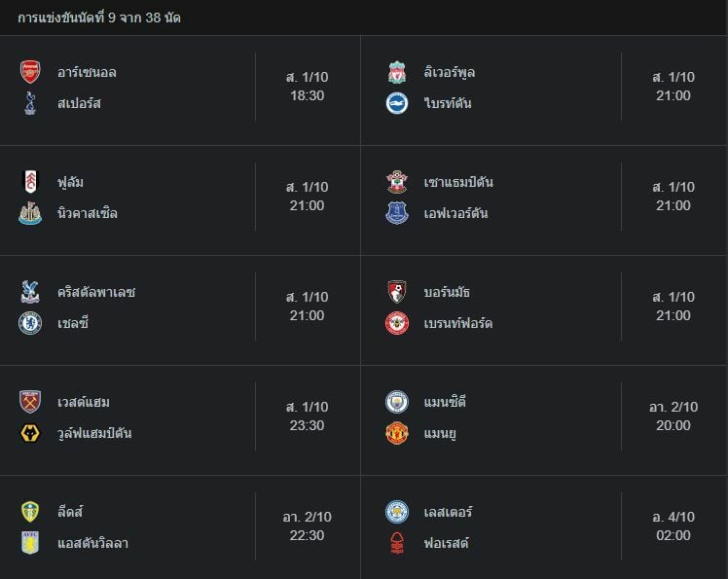
Task: Click the Manchester United crest
Action: 397,433
